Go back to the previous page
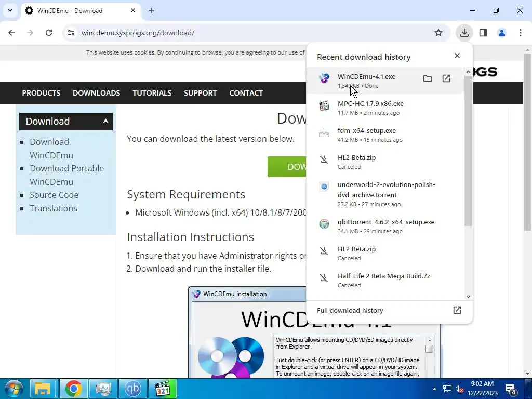This screenshot has width=532, height=399. point(11,33)
